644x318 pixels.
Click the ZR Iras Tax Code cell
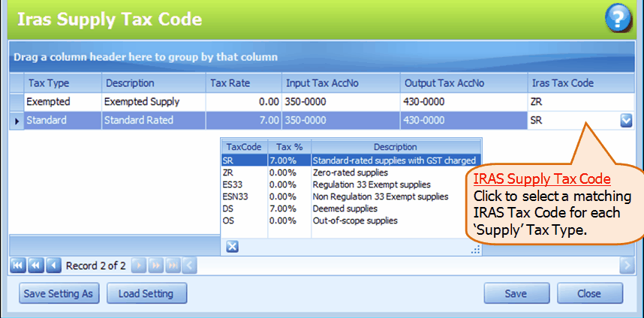(581, 102)
